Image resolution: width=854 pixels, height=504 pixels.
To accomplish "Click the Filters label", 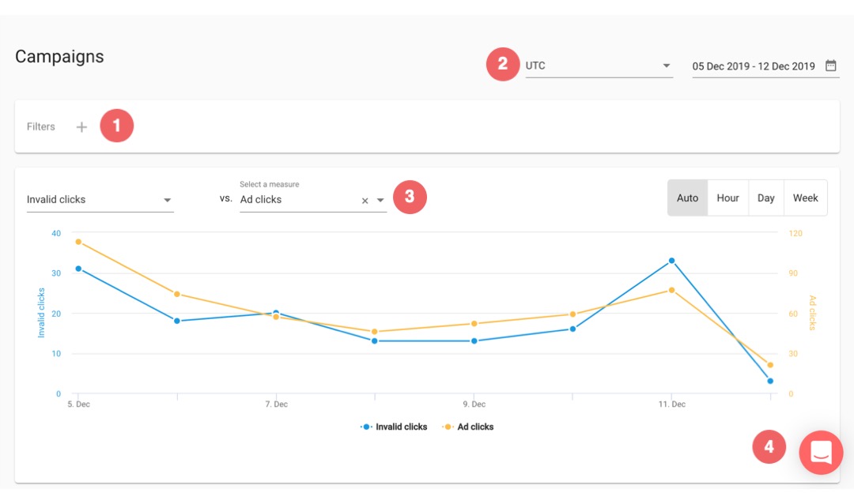I will click(x=41, y=127).
